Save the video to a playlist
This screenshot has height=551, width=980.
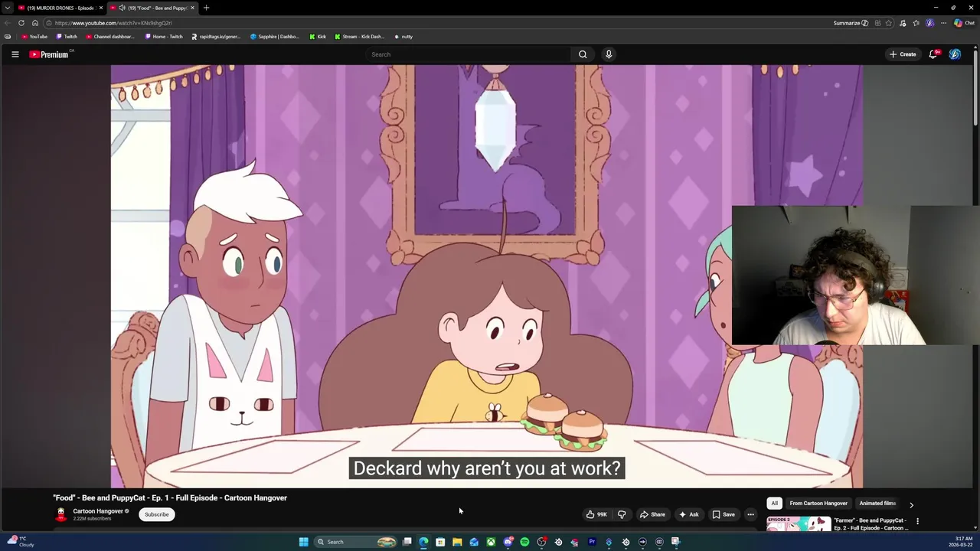724,514
